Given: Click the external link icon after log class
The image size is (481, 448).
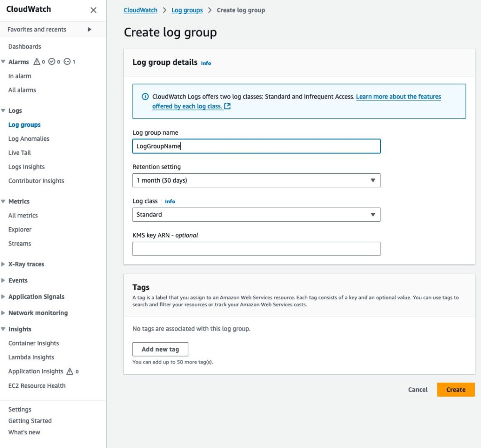Looking at the screenshot, I should [227, 106].
